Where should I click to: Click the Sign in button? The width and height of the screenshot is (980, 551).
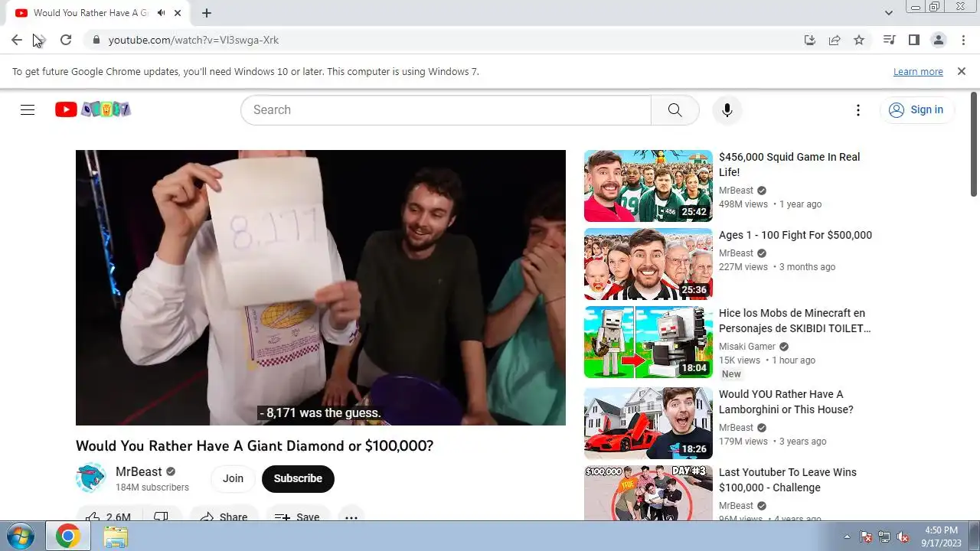tap(916, 109)
